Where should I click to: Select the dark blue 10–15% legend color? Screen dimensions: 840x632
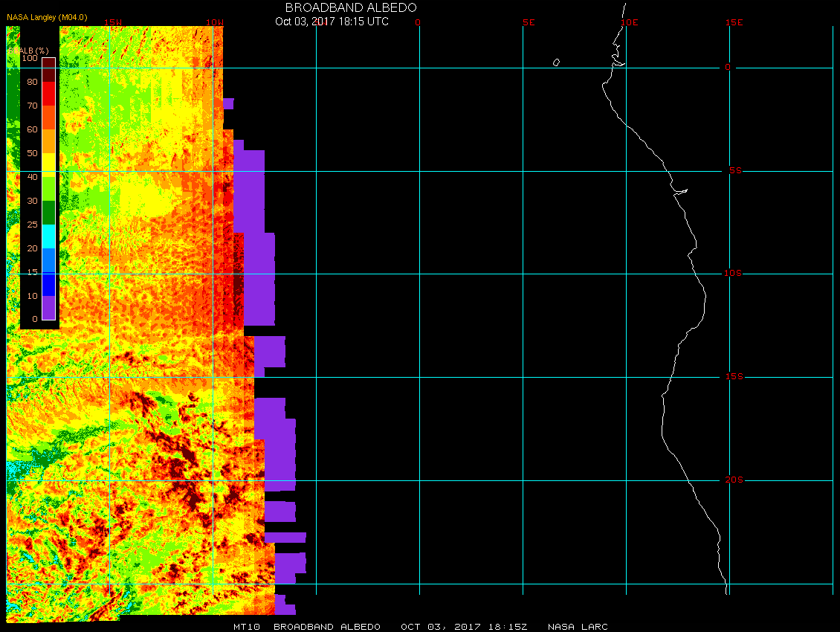click(x=48, y=284)
